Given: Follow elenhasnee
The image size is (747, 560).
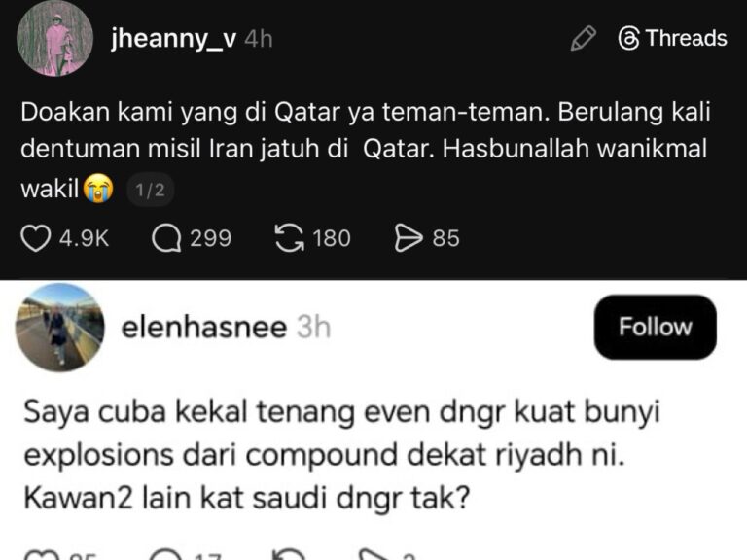Looking at the screenshot, I should 655,327.
